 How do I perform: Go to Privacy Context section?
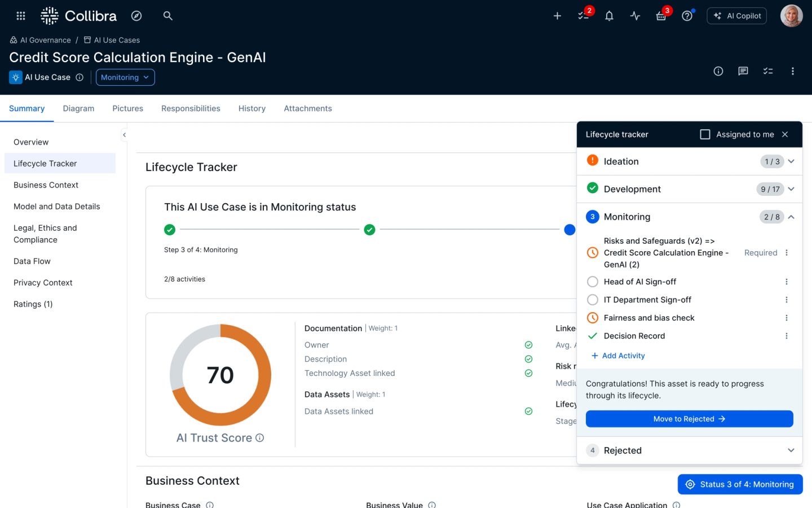click(x=43, y=283)
